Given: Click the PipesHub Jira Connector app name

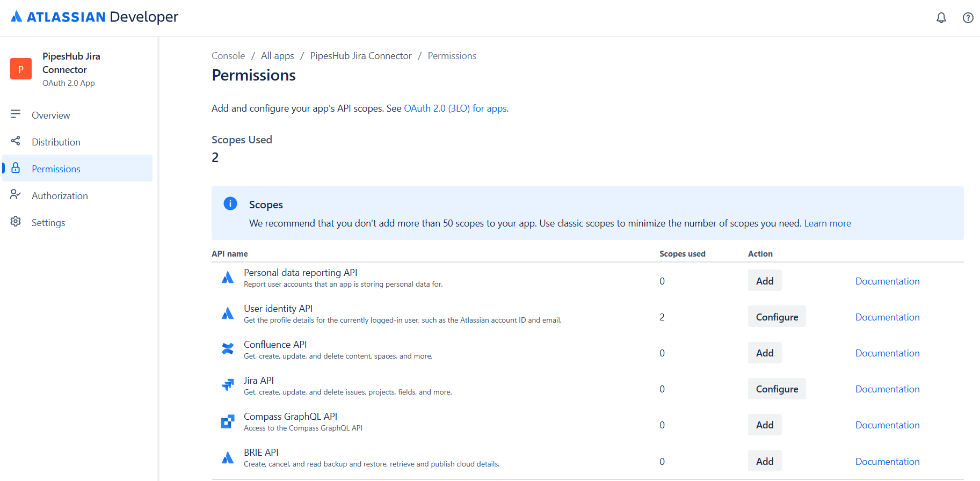Looking at the screenshot, I should click(71, 63).
